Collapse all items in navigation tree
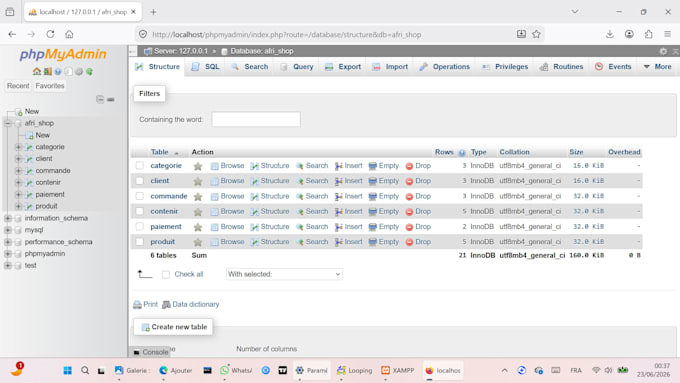The height and width of the screenshot is (383, 680). (x=100, y=99)
